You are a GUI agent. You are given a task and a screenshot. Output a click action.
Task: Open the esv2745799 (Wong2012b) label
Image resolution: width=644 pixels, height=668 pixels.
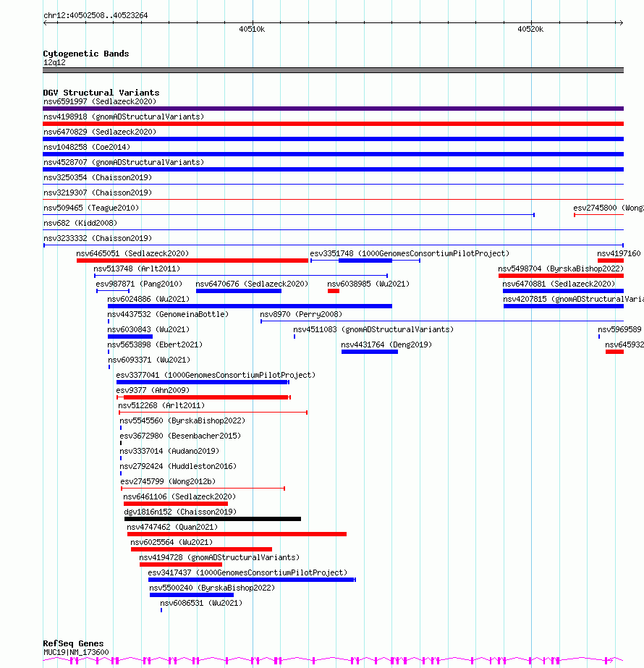coord(168,481)
